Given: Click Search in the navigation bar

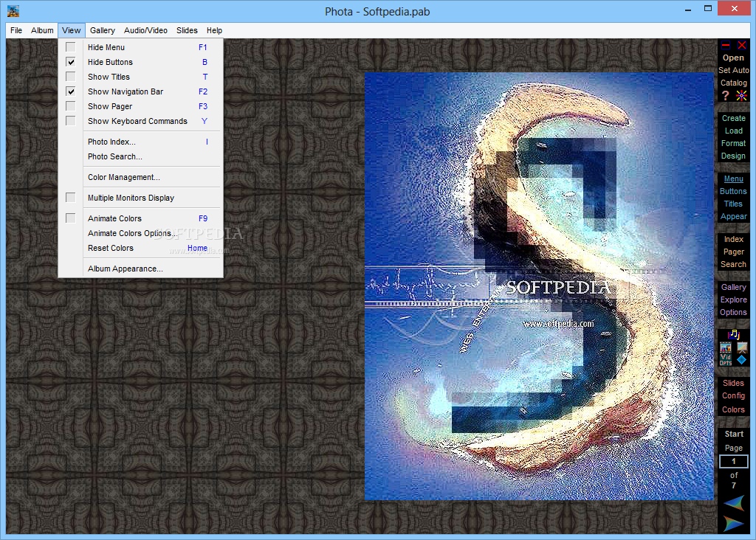Looking at the screenshot, I should pyautogui.click(x=733, y=264).
